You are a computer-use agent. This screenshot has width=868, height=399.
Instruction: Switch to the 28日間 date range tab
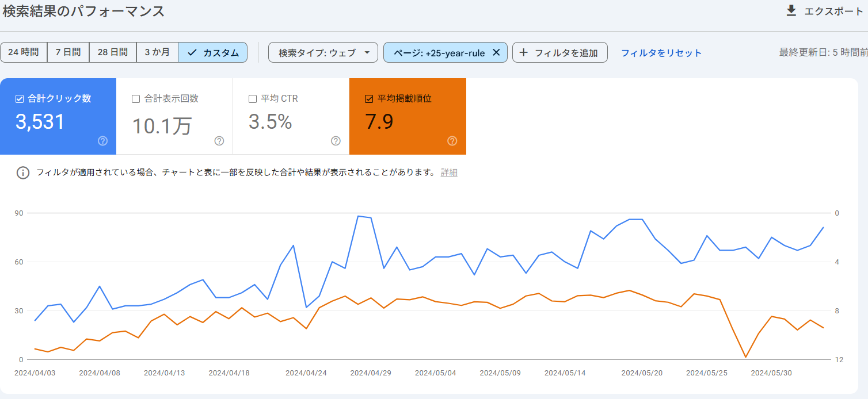tap(112, 52)
